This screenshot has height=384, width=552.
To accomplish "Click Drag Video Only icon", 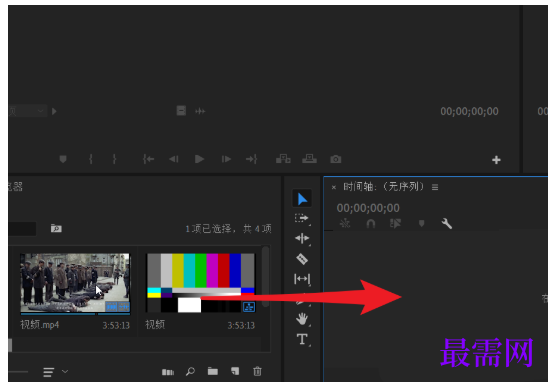I will 181,111.
